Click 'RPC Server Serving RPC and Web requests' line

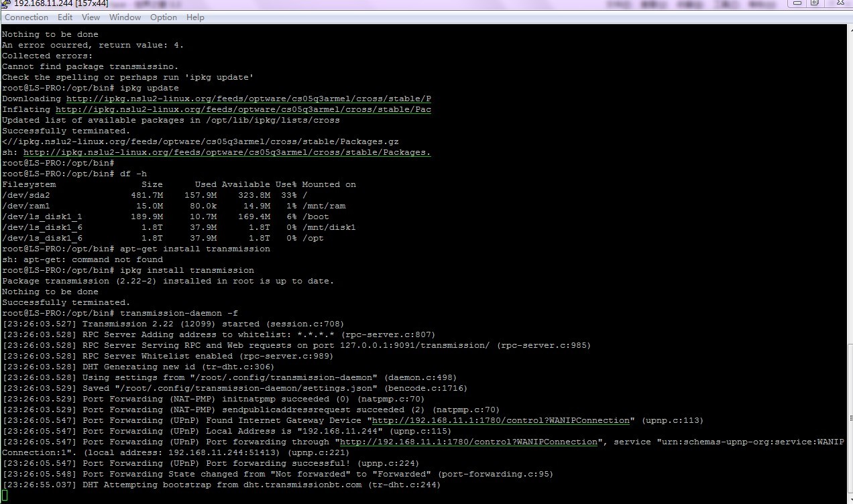[x=297, y=346]
